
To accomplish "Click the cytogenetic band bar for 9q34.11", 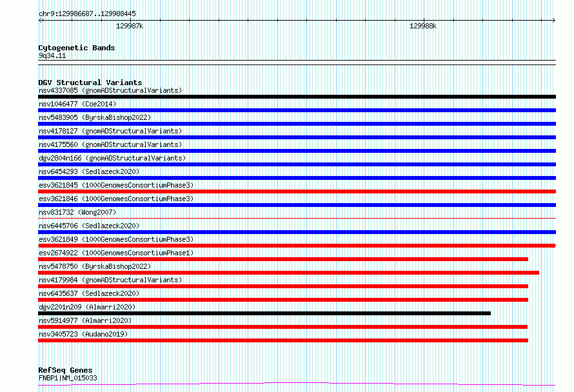I will point(297,63).
